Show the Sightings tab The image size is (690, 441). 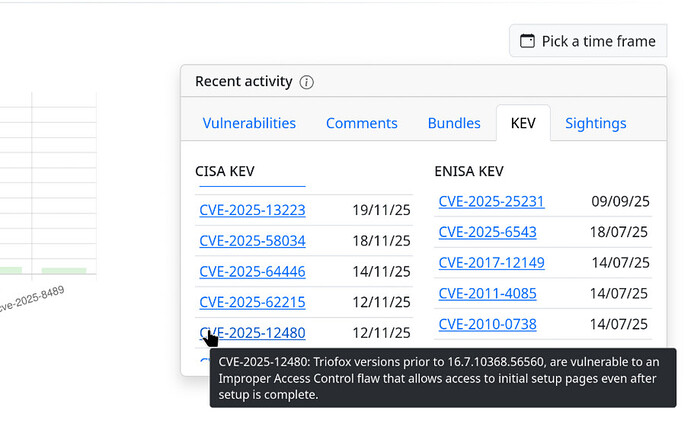(595, 123)
